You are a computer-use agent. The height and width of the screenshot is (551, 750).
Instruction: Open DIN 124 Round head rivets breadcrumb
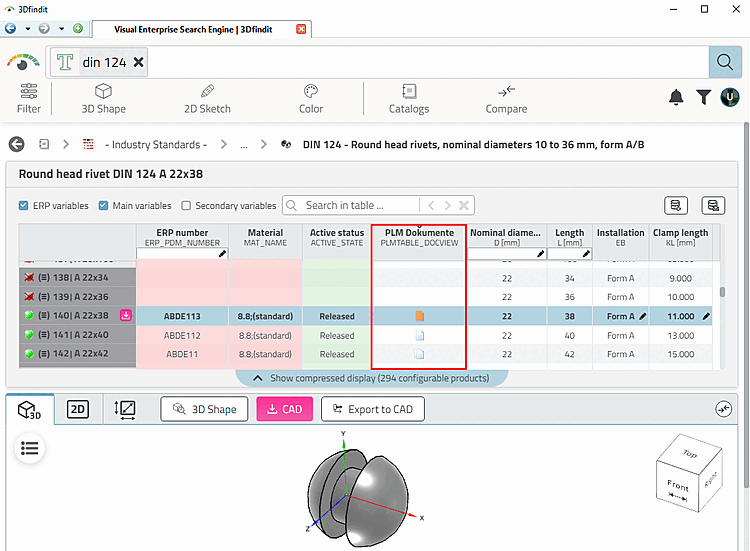point(473,144)
